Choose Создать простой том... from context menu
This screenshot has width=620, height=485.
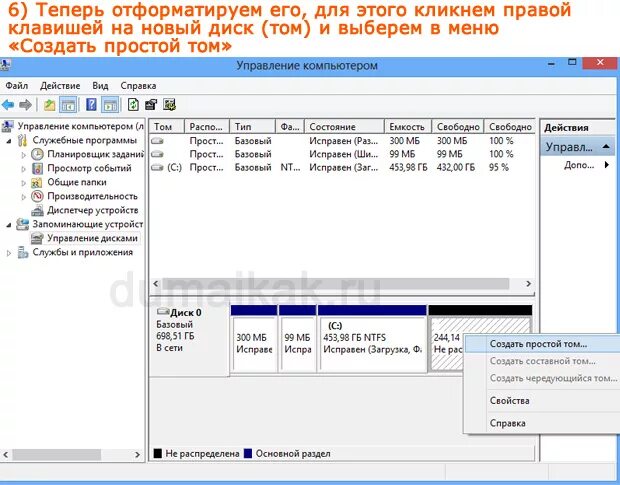click(x=542, y=344)
